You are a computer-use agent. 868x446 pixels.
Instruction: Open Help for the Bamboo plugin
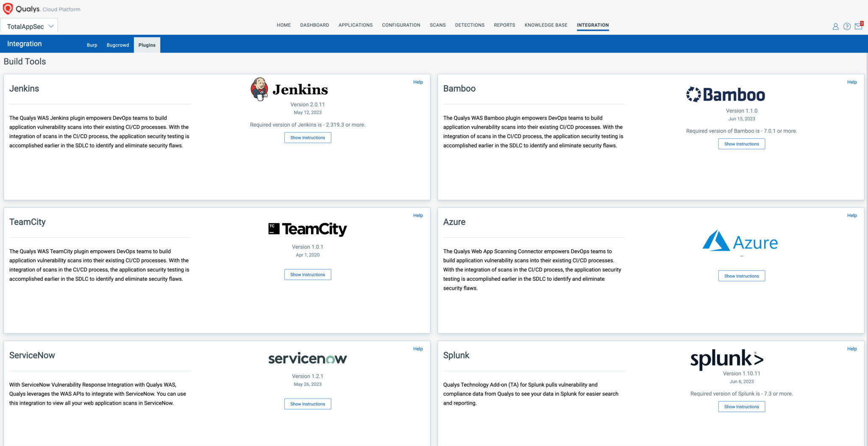(852, 82)
